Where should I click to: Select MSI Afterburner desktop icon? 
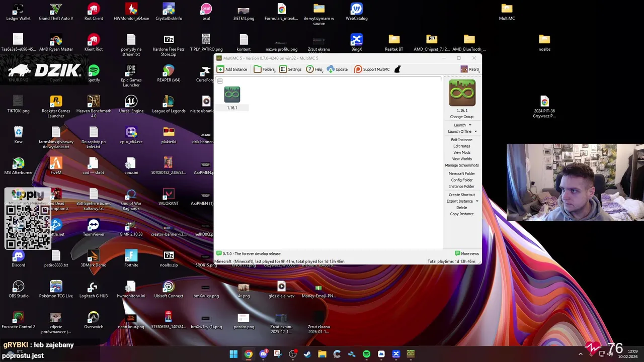point(18,166)
